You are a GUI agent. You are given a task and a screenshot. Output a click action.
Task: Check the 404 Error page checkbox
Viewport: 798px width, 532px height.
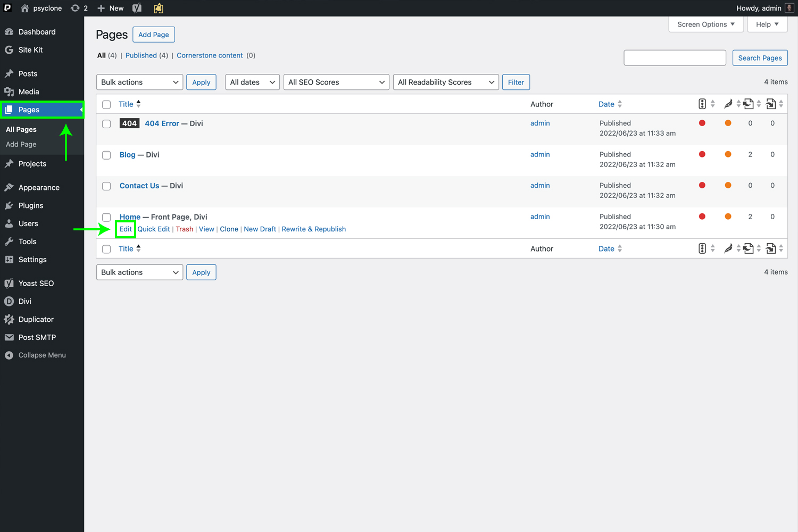click(106, 124)
